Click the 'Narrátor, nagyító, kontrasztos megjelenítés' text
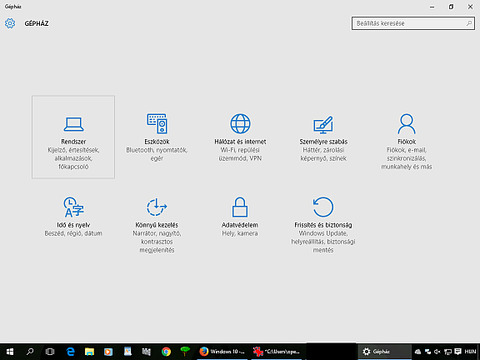 [157, 242]
